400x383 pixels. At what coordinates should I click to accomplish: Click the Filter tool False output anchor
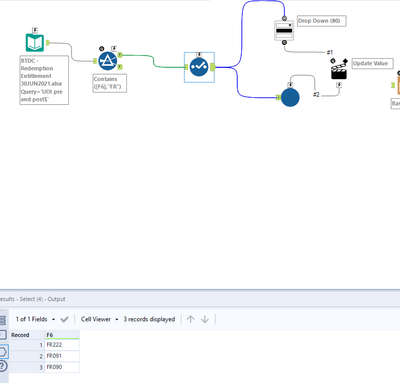120,67
